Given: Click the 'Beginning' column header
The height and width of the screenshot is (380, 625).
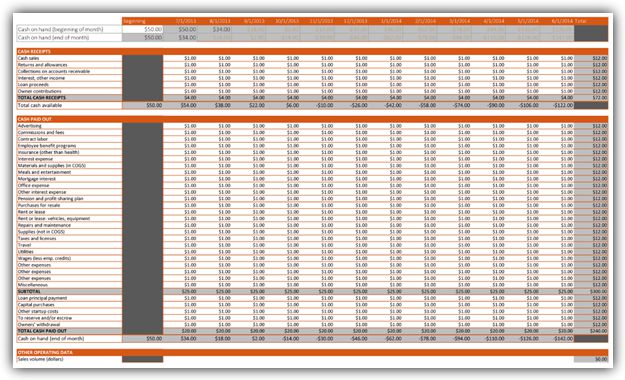Looking at the screenshot, I should (x=135, y=21).
